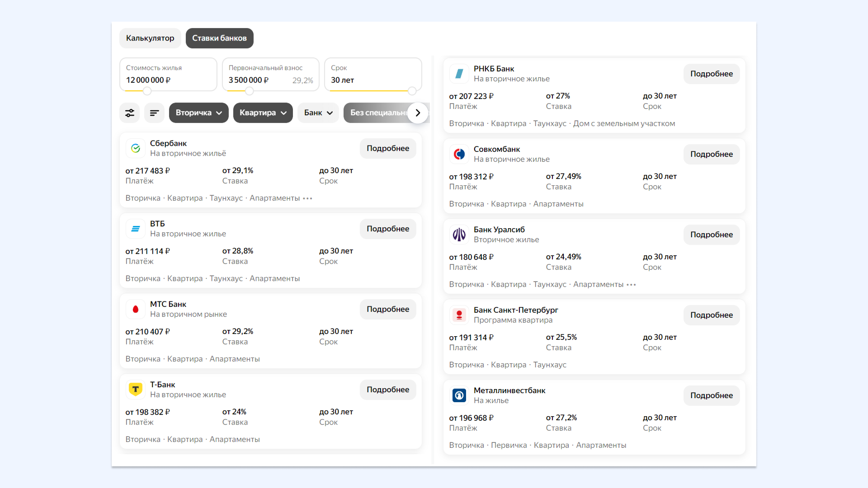Click the 29,2% down payment percentage

click(303, 80)
